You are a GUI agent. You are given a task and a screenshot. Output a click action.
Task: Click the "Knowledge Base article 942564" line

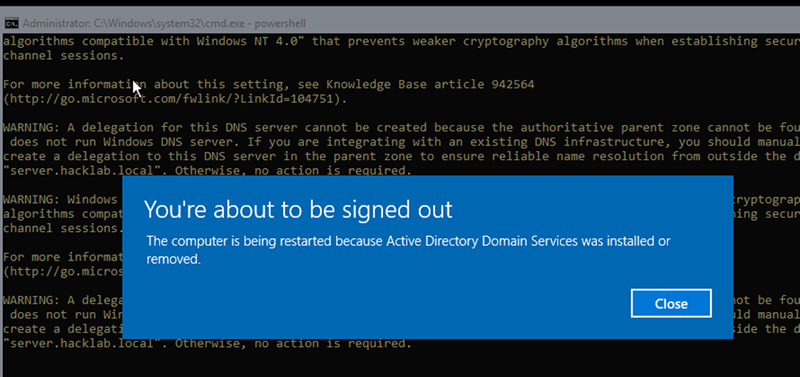click(269, 84)
